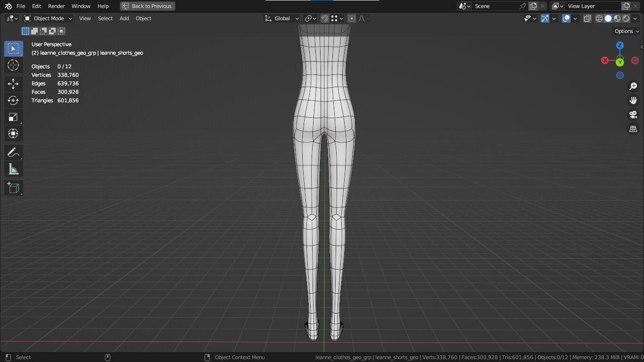The height and width of the screenshot is (362, 644).
Task: Set selection mode to Subtract
Action: 43,31
